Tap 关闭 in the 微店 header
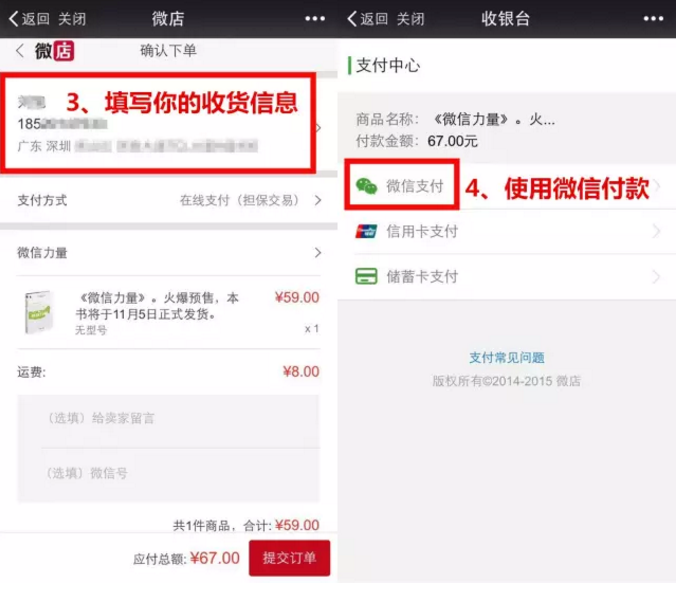676x594 pixels. coord(72,19)
